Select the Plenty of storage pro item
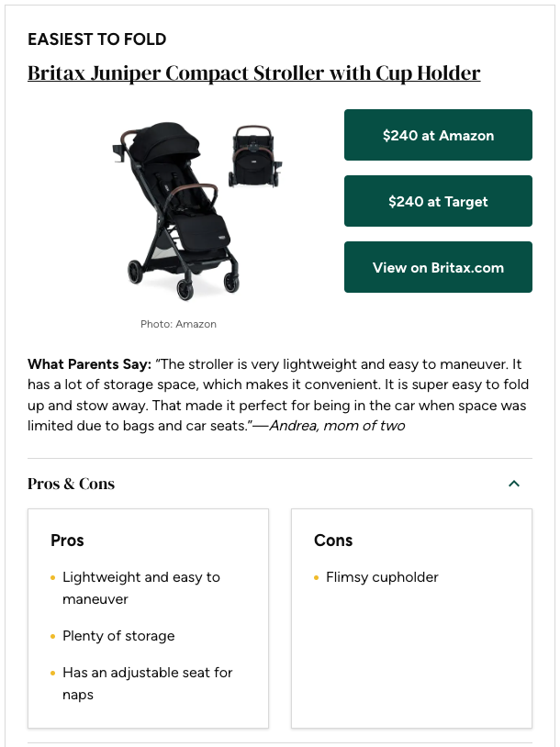Viewport: 560px width, 747px height. click(118, 636)
